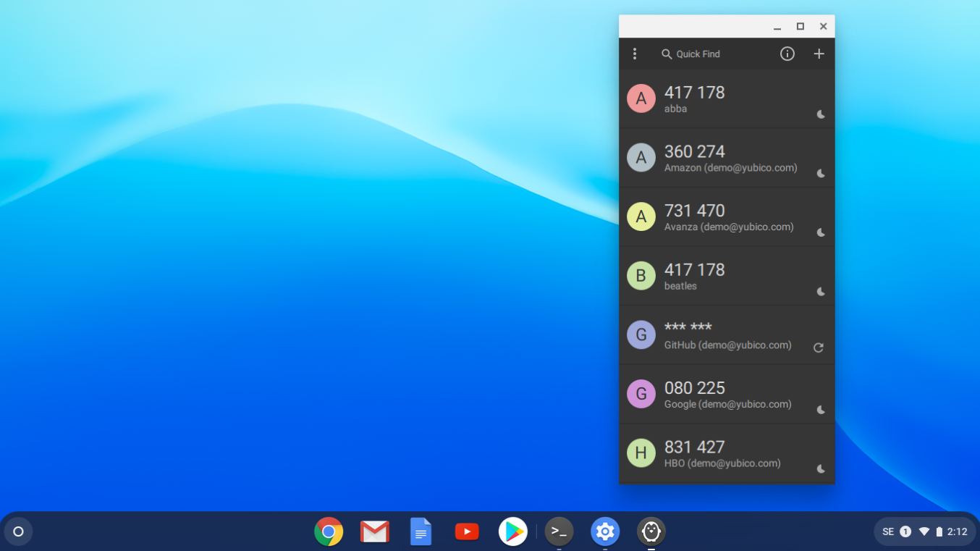Open the notification count badge
Screen dimensions: 980x551
[x=905, y=531]
